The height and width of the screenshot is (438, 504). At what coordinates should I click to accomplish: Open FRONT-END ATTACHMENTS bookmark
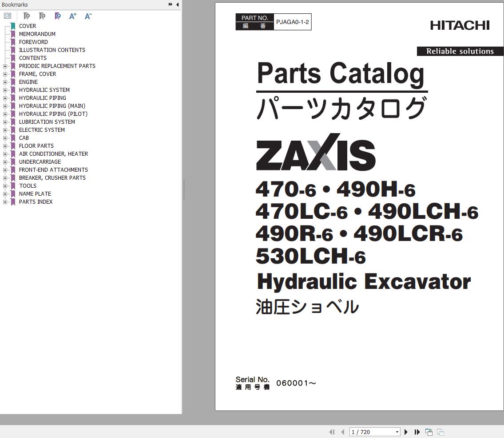click(53, 170)
